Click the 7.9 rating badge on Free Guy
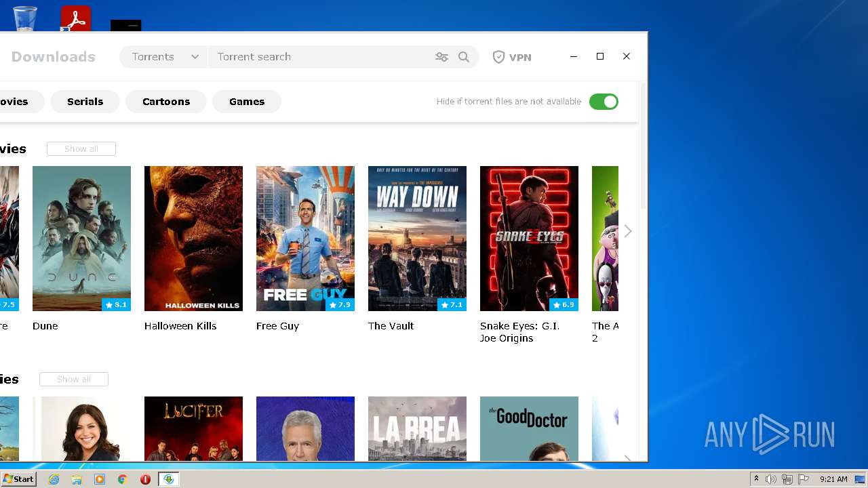The image size is (868, 488). tap(340, 305)
